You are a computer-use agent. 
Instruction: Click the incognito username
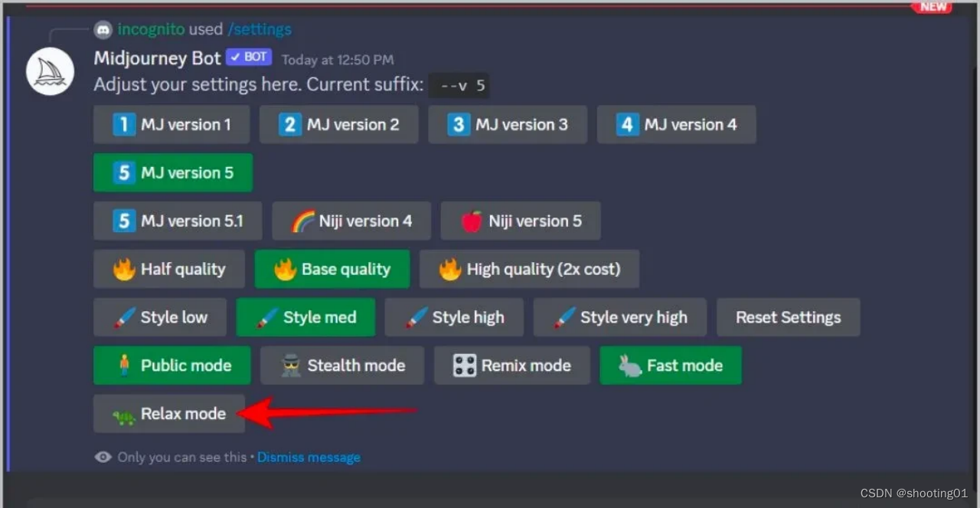(151, 29)
